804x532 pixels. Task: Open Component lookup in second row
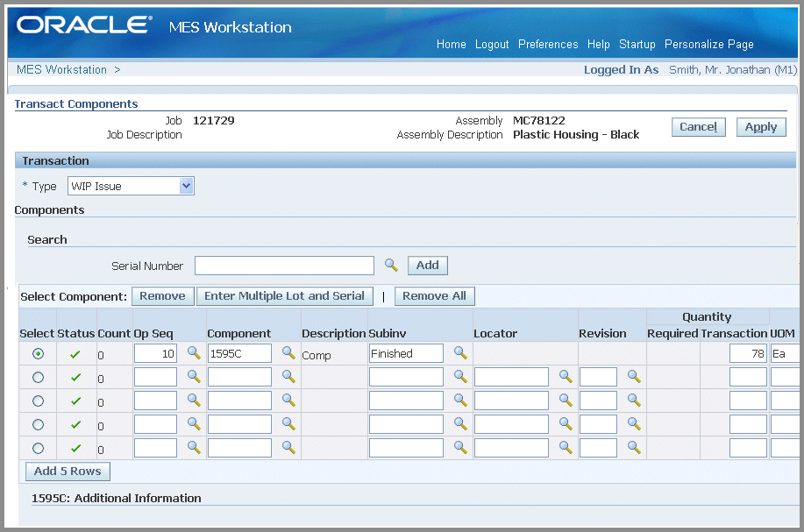[288, 376]
